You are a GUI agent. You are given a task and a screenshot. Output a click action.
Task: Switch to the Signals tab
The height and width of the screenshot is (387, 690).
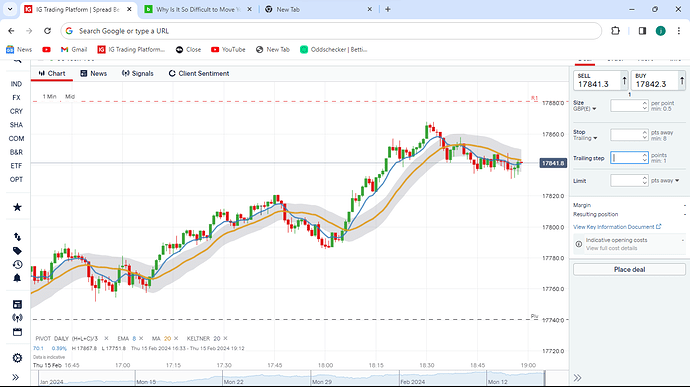[x=138, y=74]
